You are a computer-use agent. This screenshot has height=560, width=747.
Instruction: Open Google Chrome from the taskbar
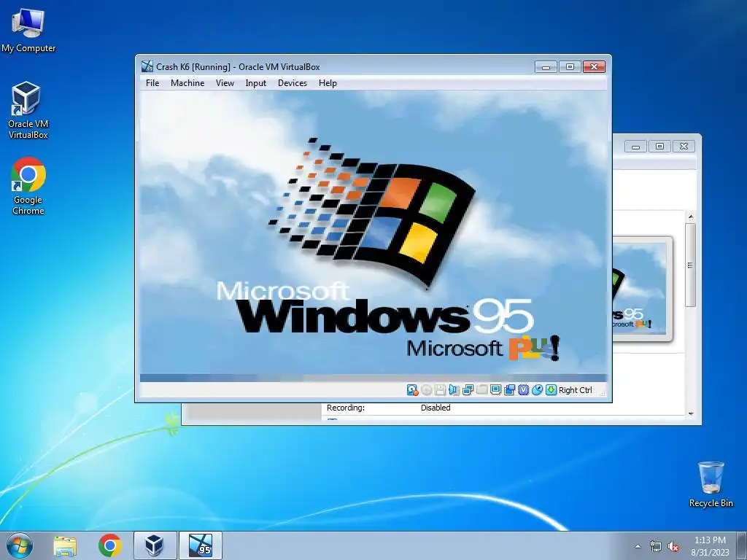tap(109, 545)
